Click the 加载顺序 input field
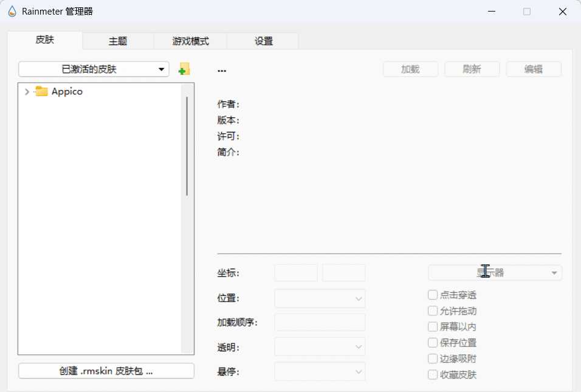 pos(320,322)
